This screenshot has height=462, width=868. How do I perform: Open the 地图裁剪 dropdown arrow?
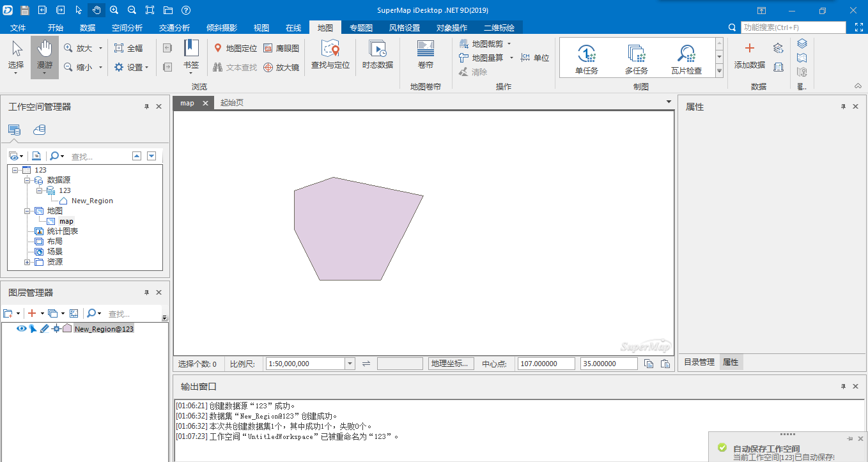(x=509, y=44)
